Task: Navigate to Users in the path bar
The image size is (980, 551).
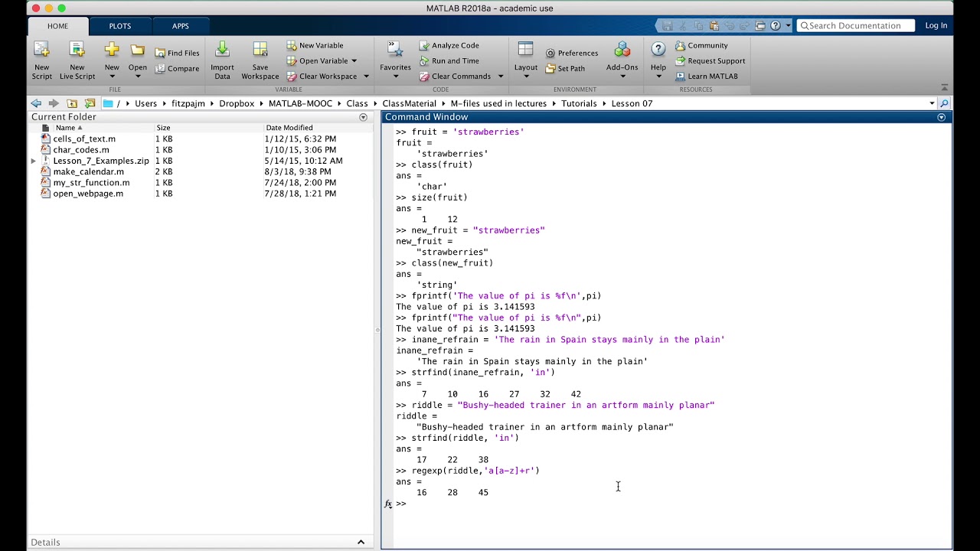Action: (x=145, y=103)
